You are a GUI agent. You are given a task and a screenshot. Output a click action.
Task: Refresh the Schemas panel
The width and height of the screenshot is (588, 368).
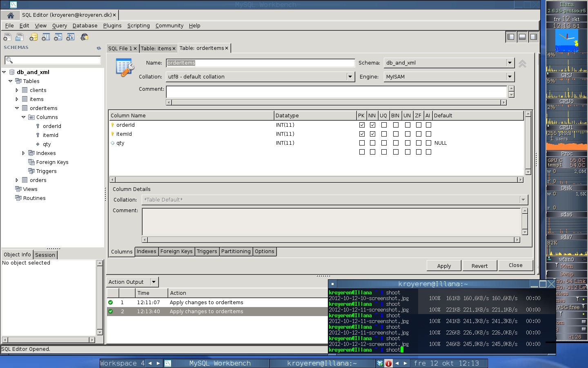click(98, 48)
